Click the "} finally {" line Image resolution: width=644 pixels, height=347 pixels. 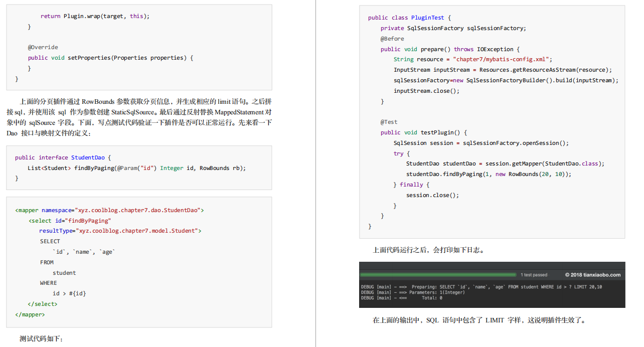412,185
